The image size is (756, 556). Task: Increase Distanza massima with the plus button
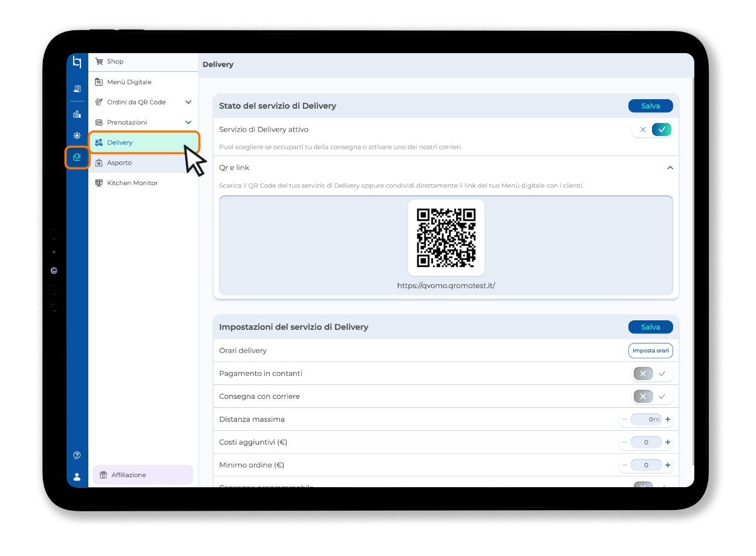(x=668, y=419)
